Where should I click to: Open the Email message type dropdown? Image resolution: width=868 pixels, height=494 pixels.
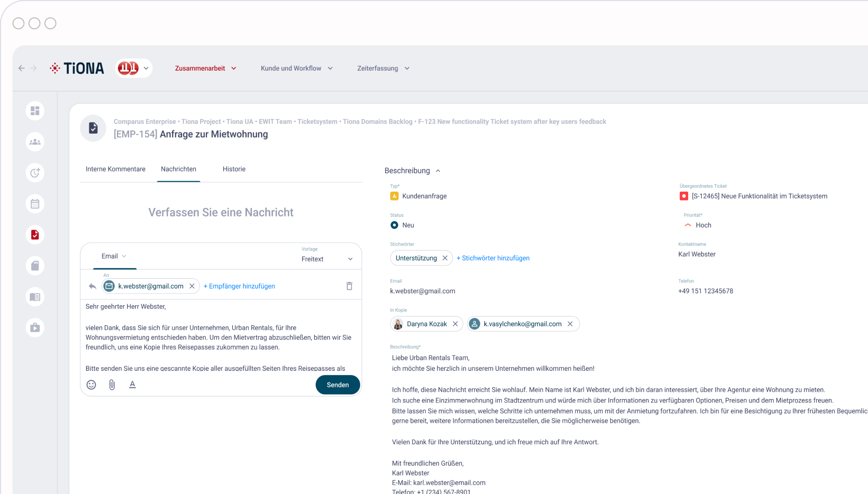click(x=114, y=256)
